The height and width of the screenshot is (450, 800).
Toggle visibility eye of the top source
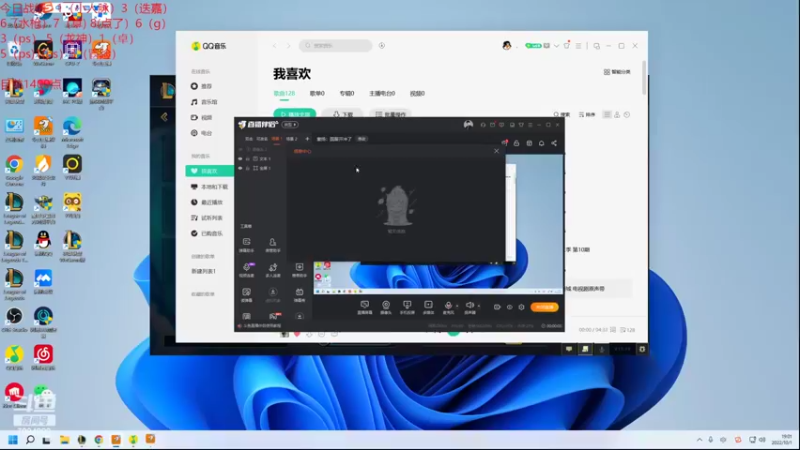pyautogui.click(x=240, y=149)
